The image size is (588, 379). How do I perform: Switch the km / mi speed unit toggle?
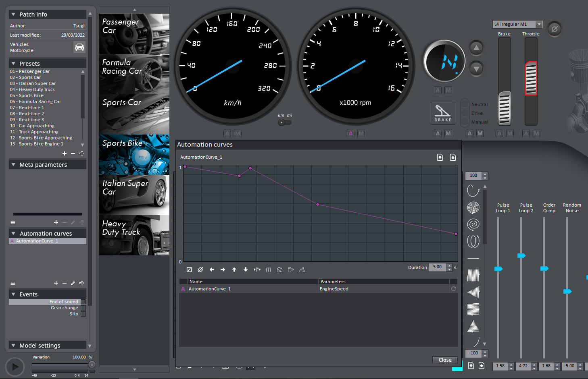pyautogui.click(x=285, y=122)
